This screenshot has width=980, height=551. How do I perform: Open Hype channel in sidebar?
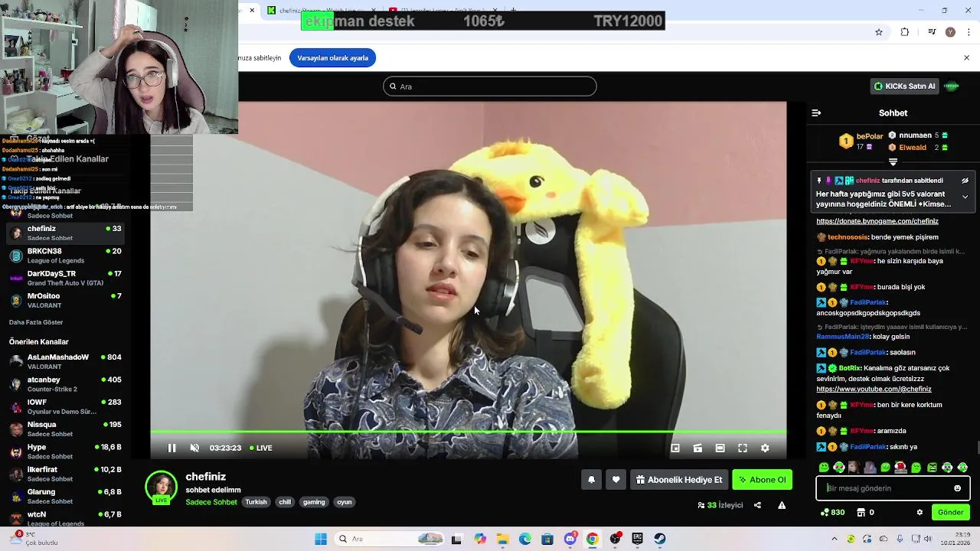point(64,452)
